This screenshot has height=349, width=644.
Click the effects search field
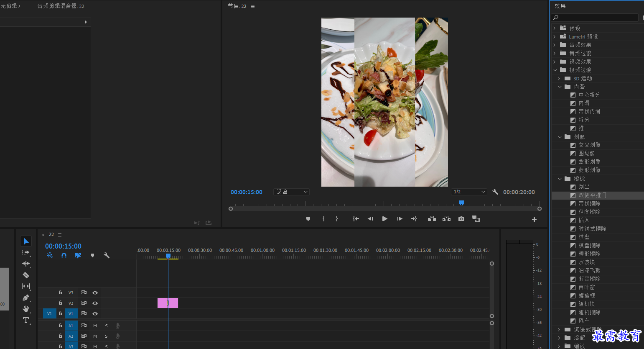pyautogui.click(x=595, y=17)
